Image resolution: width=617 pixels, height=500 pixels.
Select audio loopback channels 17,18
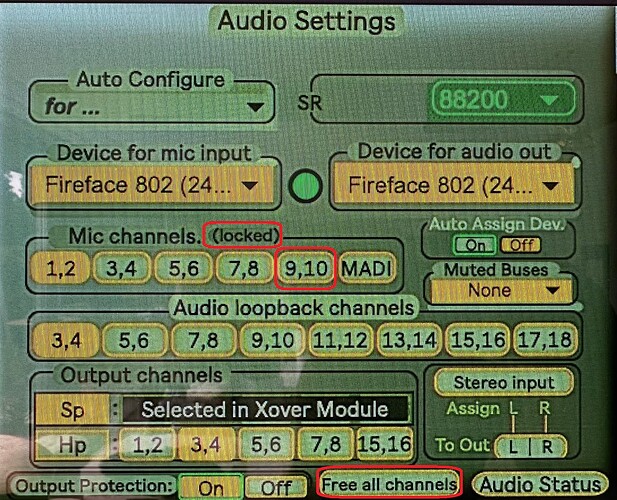click(x=545, y=340)
